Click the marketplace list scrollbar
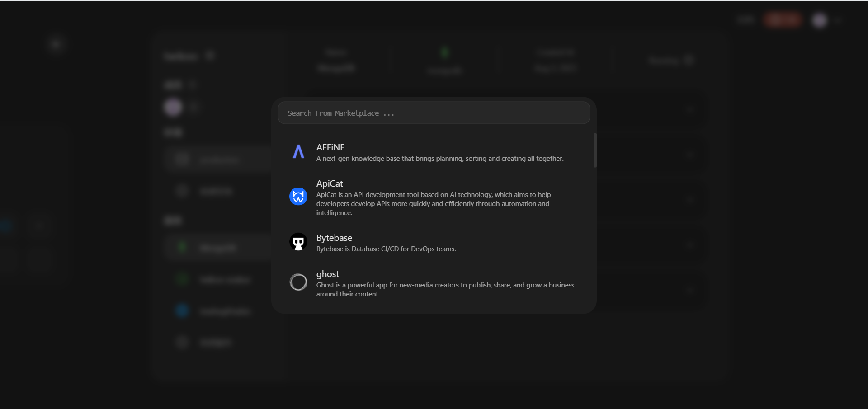The height and width of the screenshot is (409, 868). point(595,150)
